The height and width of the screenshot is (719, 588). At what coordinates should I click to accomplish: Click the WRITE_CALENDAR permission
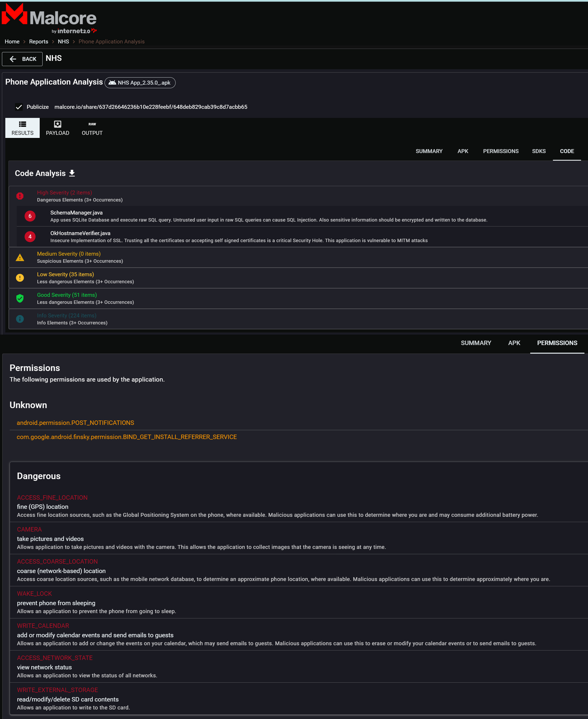[x=43, y=625]
